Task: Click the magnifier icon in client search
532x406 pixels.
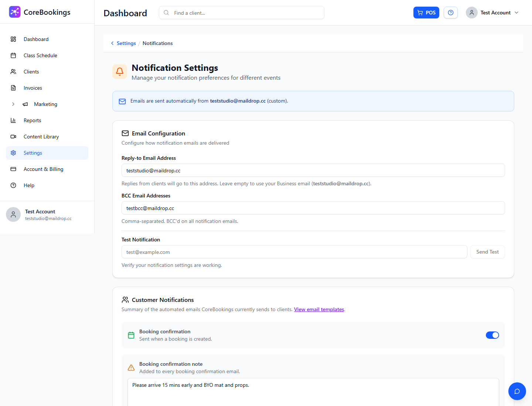Action: point(166,13)
